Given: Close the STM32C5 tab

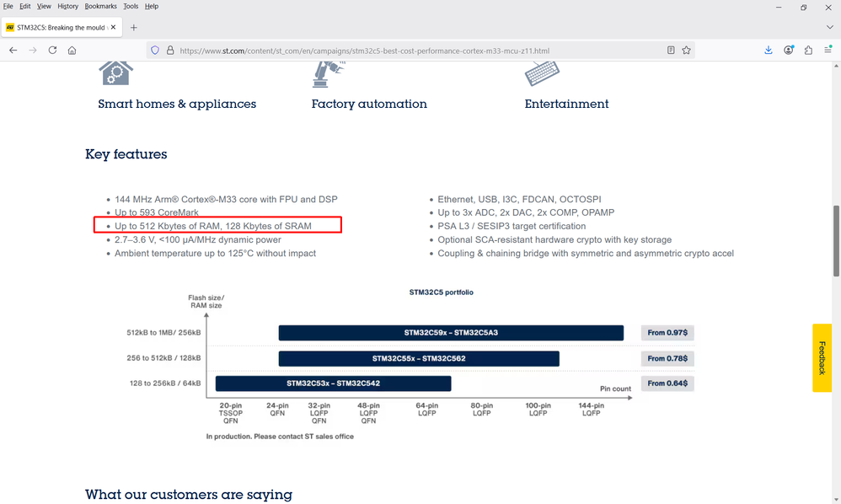Looking at the screenshot, I should pos(113,27).
